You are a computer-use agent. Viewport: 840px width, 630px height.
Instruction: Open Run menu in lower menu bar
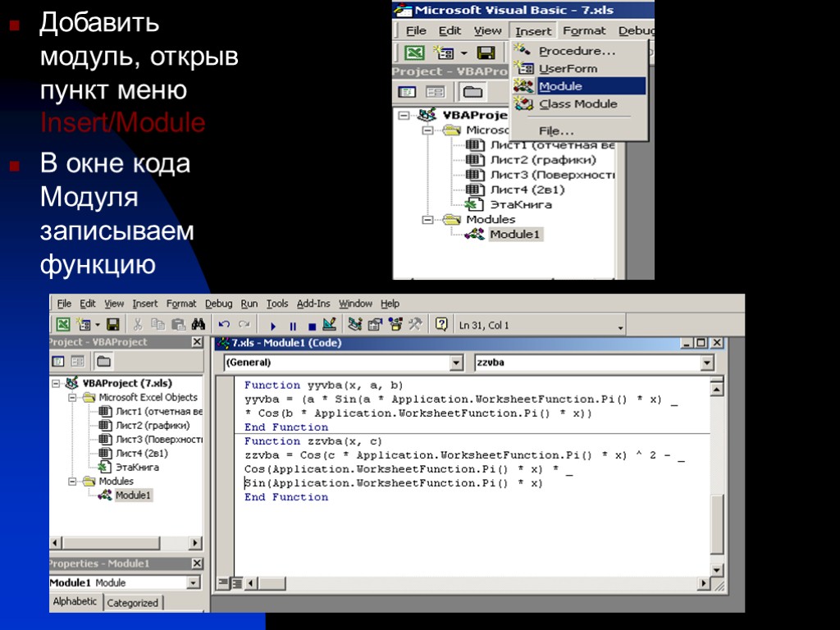coord(249,304)
